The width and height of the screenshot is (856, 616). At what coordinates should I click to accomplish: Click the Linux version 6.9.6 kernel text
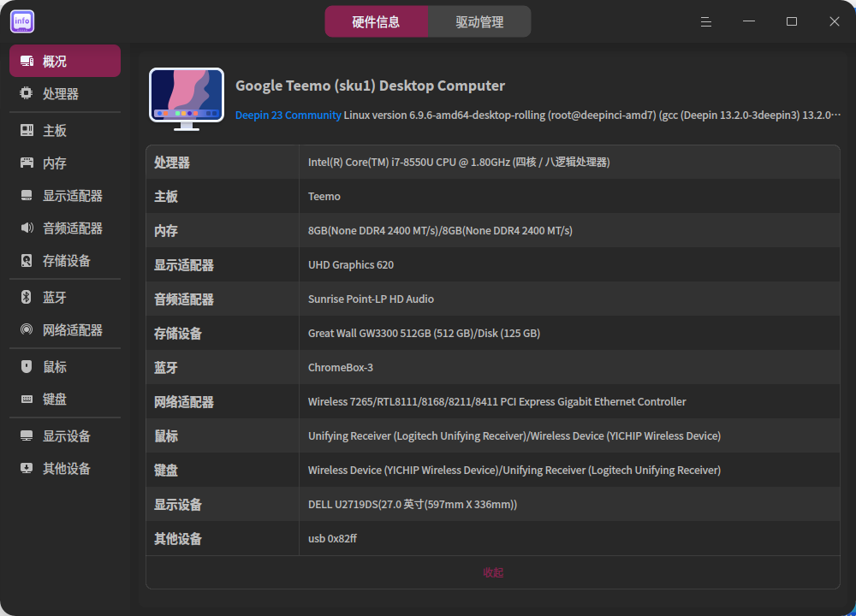coord(591,115)
